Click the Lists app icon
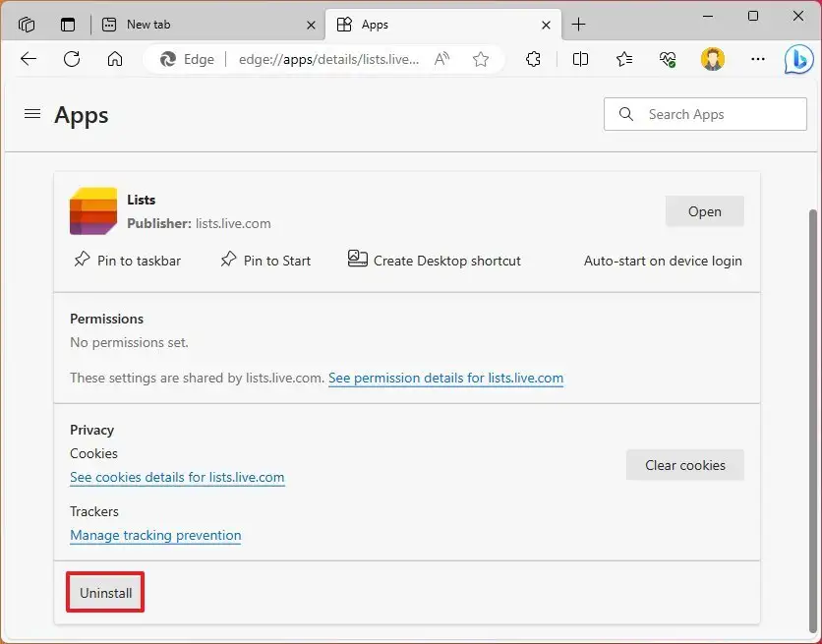This screenshot has height=644, width=822. (x=92, y=210)
